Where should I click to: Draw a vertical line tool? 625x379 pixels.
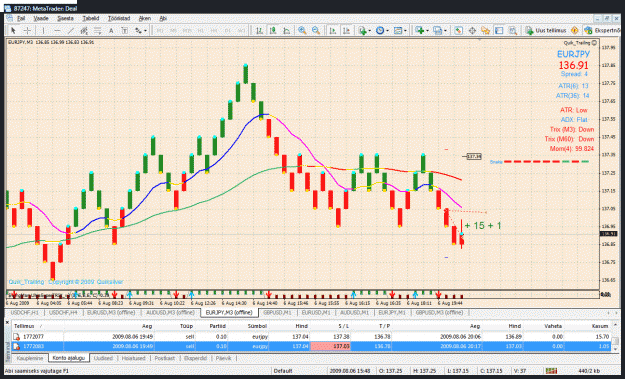pos(43,30)
